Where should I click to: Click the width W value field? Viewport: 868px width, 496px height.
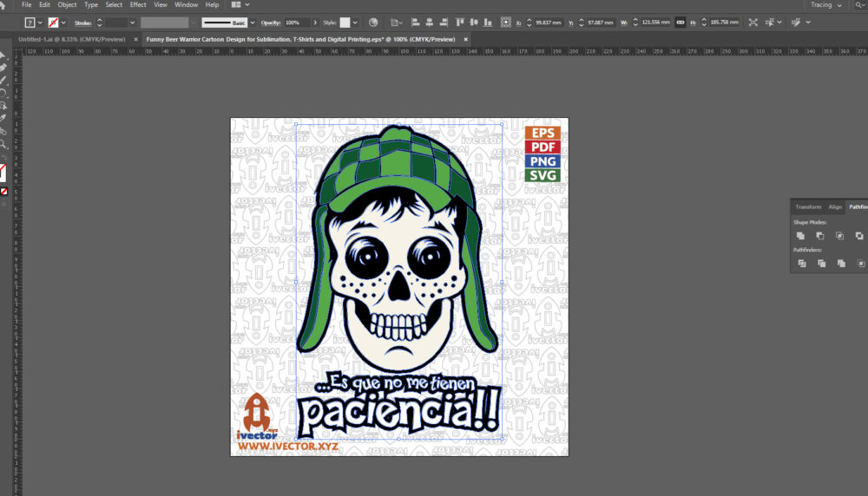click(655, 23)
